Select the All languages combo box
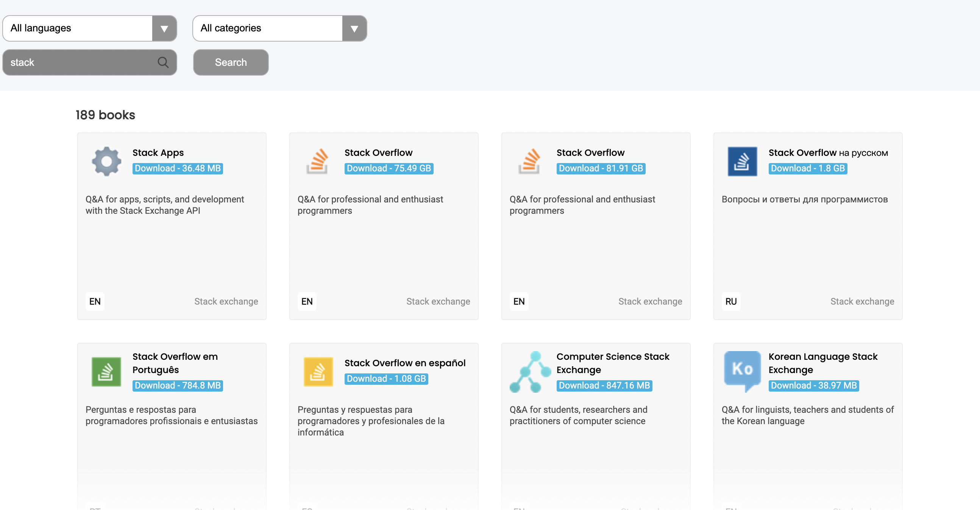980x510 pixels. coord(90,28)
